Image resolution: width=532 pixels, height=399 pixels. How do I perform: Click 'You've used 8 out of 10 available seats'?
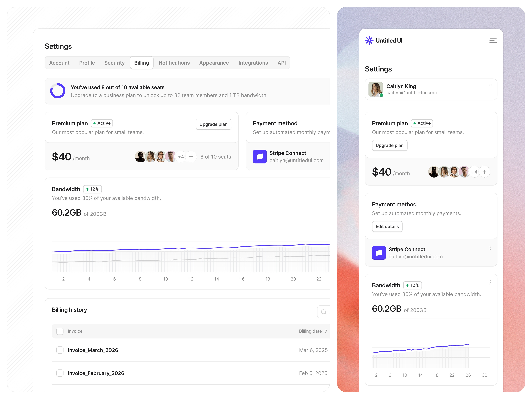click(118, 87)
